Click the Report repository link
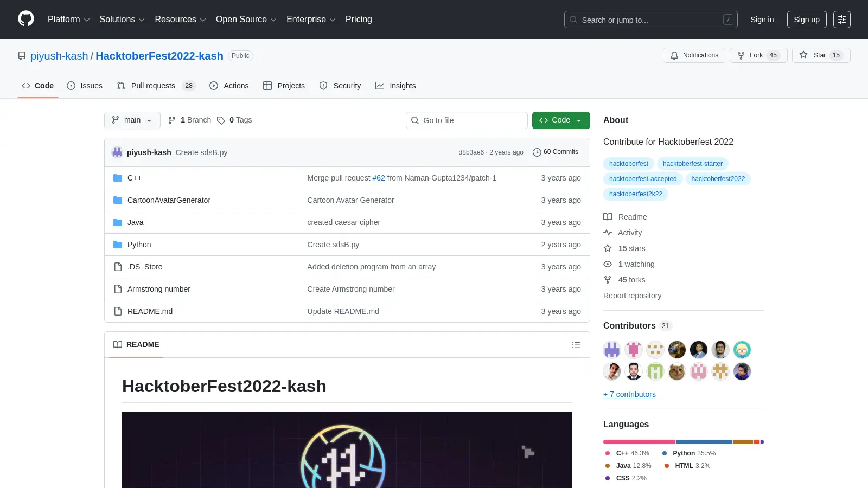This screenshot has width=868, height=488. pos(632,296)
